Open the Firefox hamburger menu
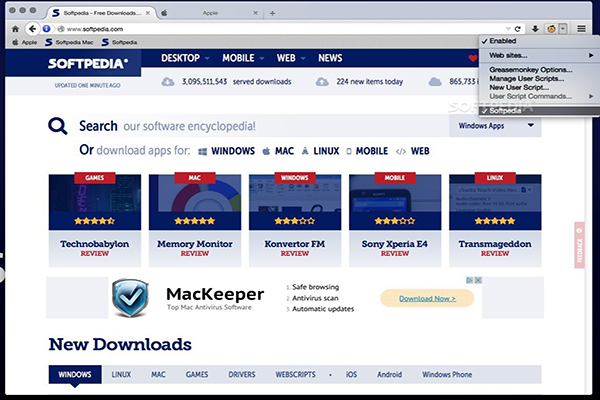 pos(581,29)
